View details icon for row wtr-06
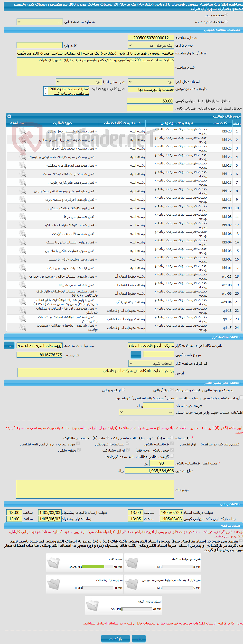 click(x=22, y=293)
